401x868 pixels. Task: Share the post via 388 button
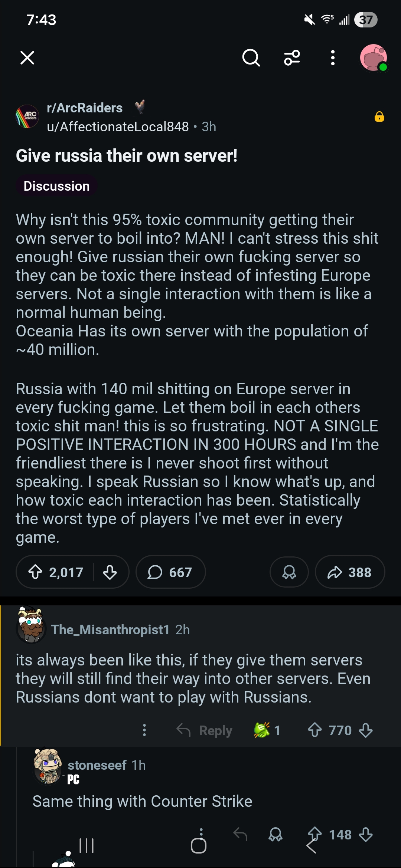pyautogui.click(x=350, y=572)
